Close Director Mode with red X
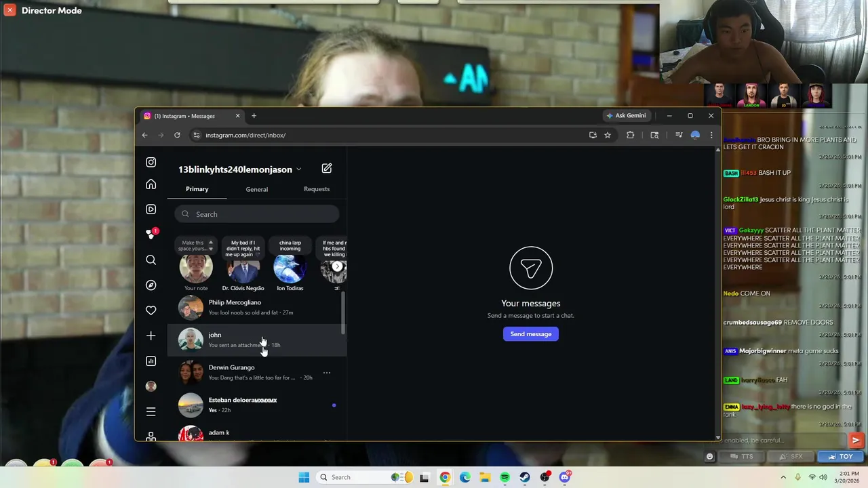The height and width of the screenshot is (488, 868). coord(9,10)
